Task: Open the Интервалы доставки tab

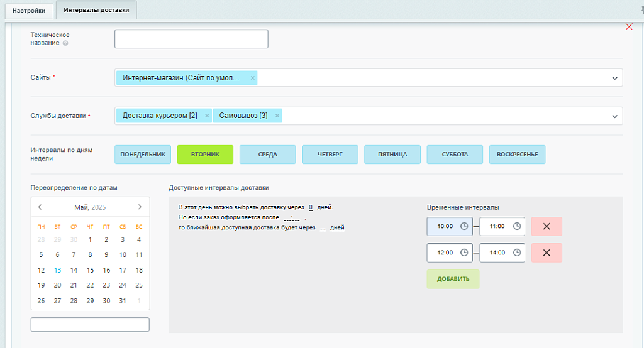Action: point(96,10)
